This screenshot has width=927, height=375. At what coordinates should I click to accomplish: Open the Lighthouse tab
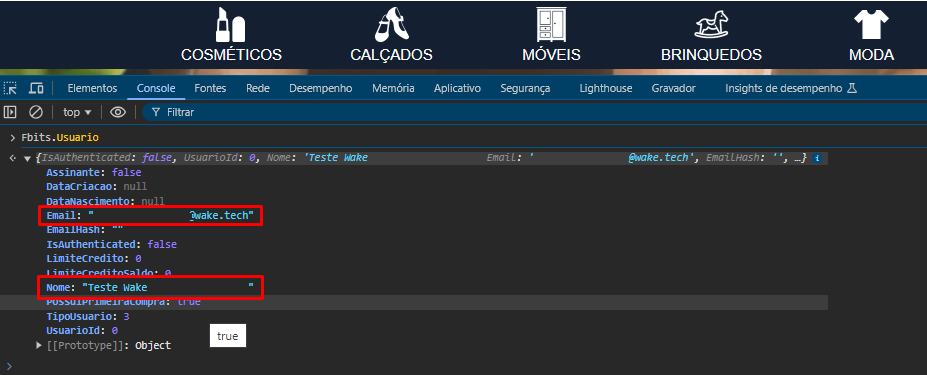click(605, 88)
